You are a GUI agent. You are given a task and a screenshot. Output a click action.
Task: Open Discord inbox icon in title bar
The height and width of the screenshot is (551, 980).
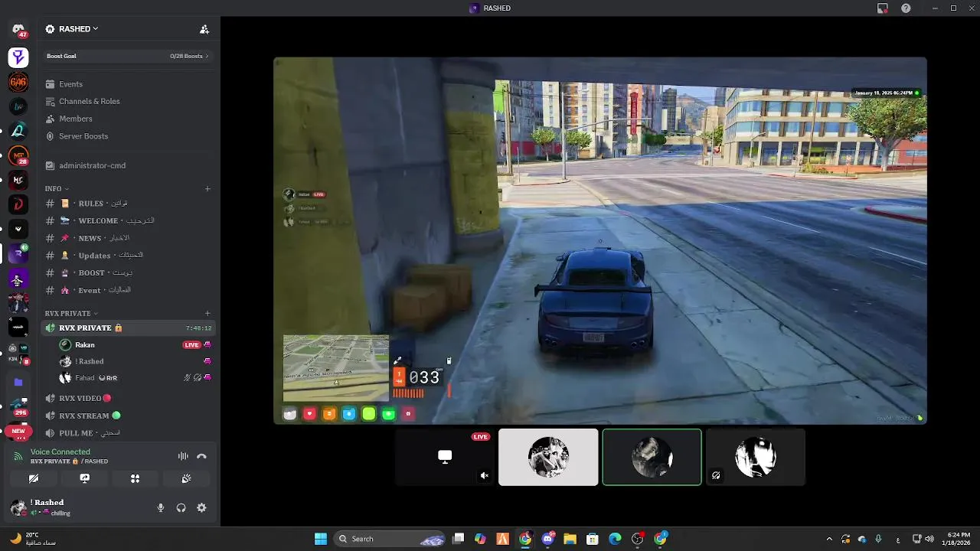(883, 8)
